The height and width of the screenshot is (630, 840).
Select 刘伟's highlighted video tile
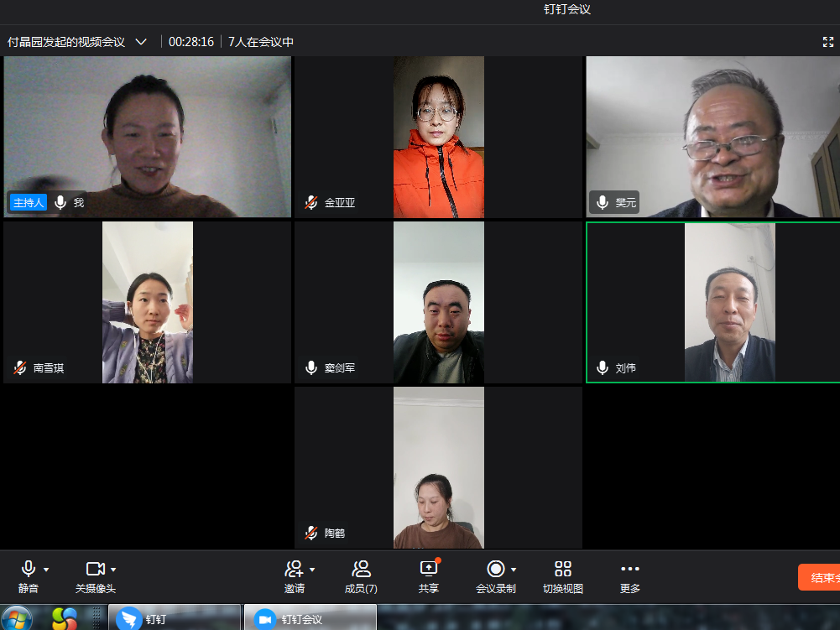pyautogui.click(x=712, y=302)
